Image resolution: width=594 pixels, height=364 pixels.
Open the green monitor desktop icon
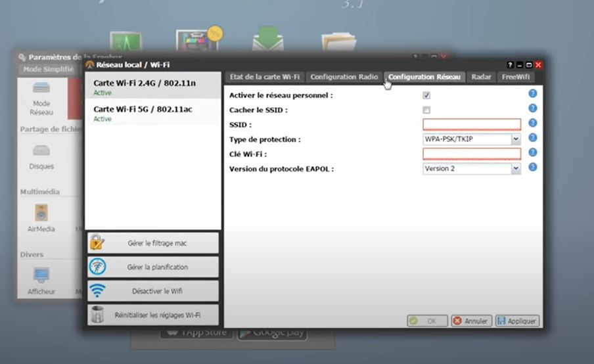(126, 41)
